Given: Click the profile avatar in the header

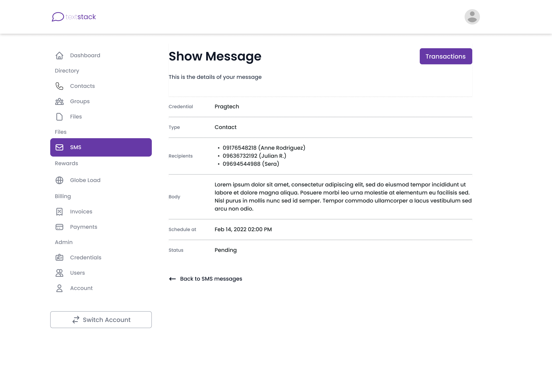Looking at the screenshot, I should pyautogui.click(x=472, y=16).
